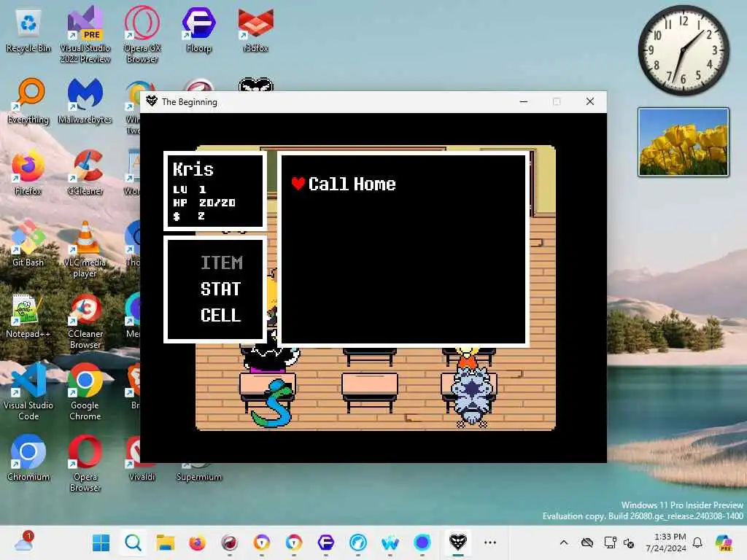Open Copilot Preview icon in taskbar corner
747x560 pixels.
[724, 542]
